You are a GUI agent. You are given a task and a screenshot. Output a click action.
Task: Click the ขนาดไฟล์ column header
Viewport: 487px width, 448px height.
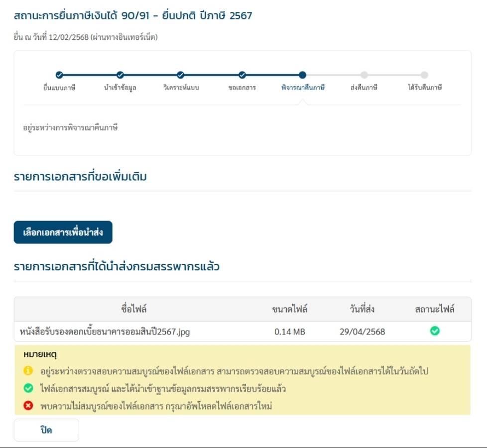[x=290, y=309]
